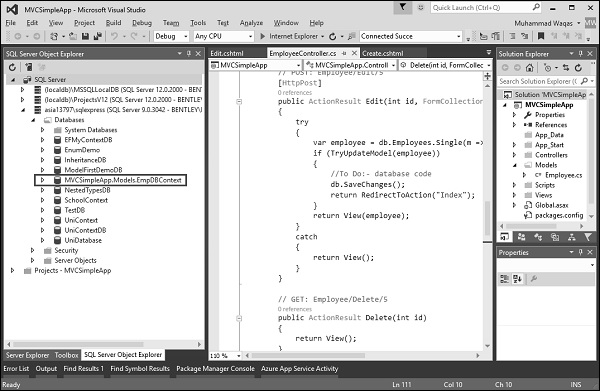Expand MVCSimpleApp.Models.EmpDBContext database node
This screenshot has height=391, width=600.
pyautogui.click(x=42, y=180)
